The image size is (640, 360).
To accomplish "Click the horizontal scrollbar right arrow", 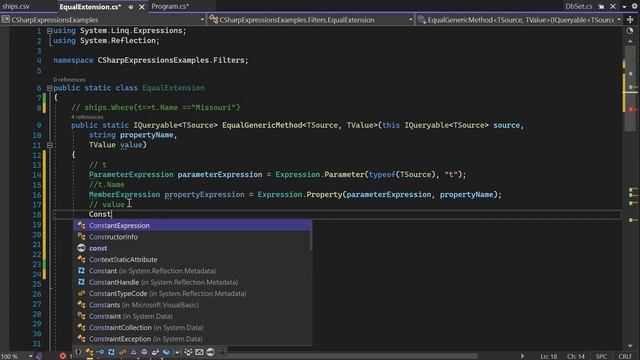I will click(522, 356).
